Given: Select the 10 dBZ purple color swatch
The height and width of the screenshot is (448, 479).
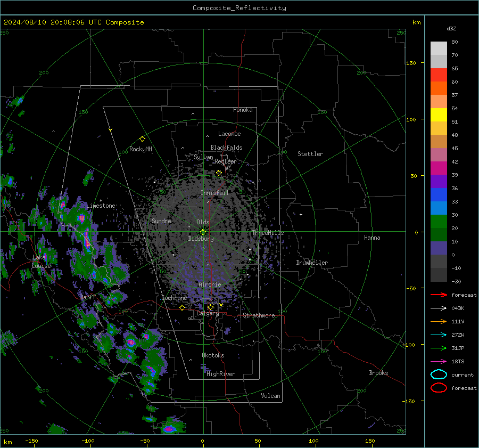Looking at the screenshot, I should 439,248.
